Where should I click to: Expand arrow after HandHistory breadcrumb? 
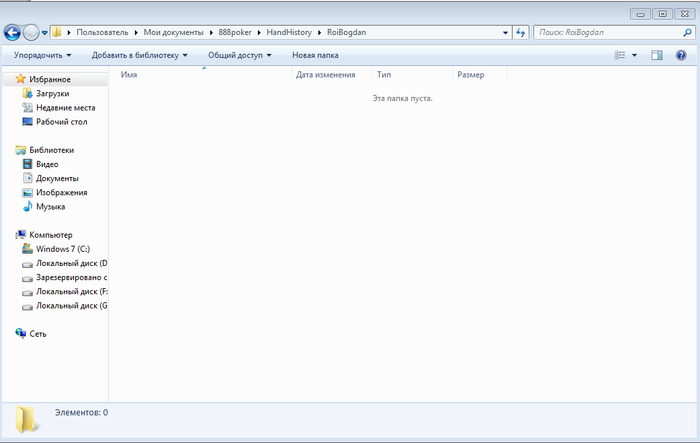click(319, 33)
